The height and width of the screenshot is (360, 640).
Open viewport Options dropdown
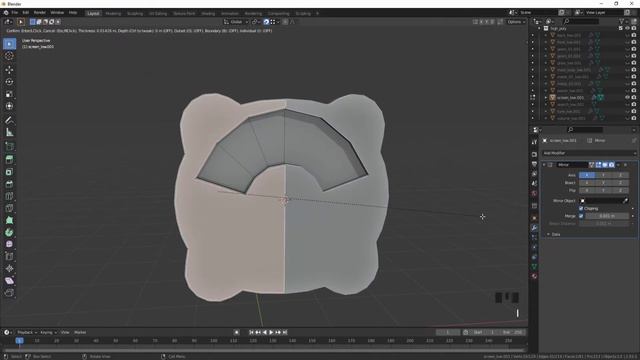coord(516,22)
